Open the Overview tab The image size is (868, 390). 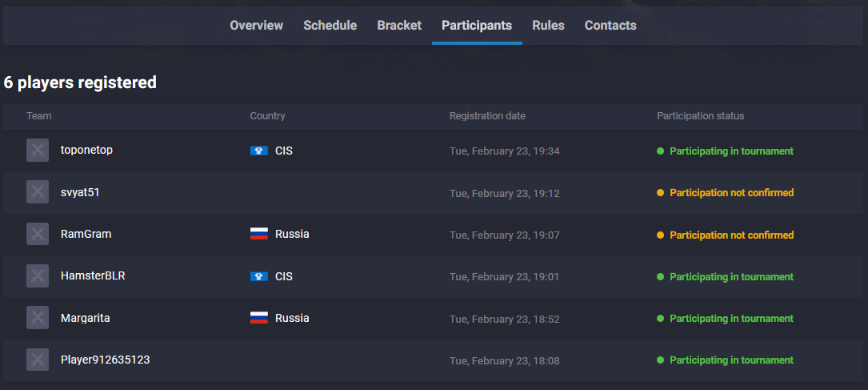(x=256, y=26)
